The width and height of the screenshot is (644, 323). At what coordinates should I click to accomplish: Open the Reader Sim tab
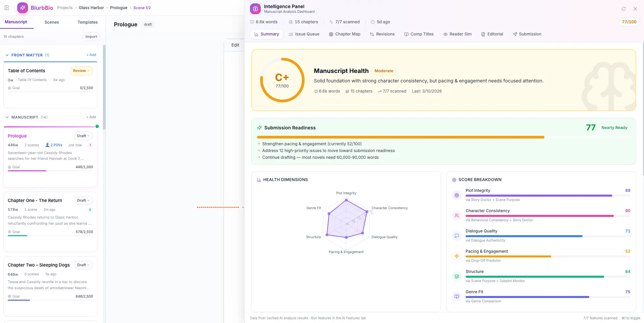point(457,34)
